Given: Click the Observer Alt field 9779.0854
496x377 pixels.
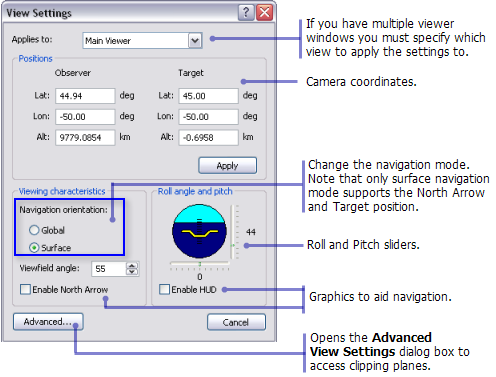Looking at the screenshot, I should coord(85,137).
